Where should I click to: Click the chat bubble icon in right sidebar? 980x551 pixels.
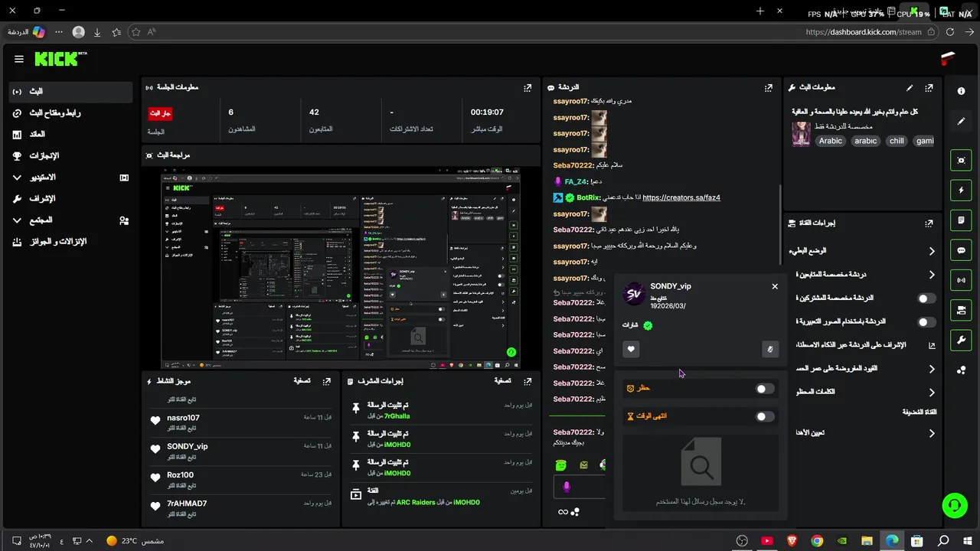(x=962, y=250)
